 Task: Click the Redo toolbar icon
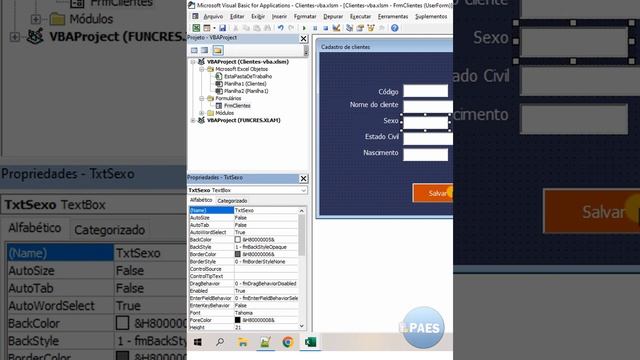point(291,28)
